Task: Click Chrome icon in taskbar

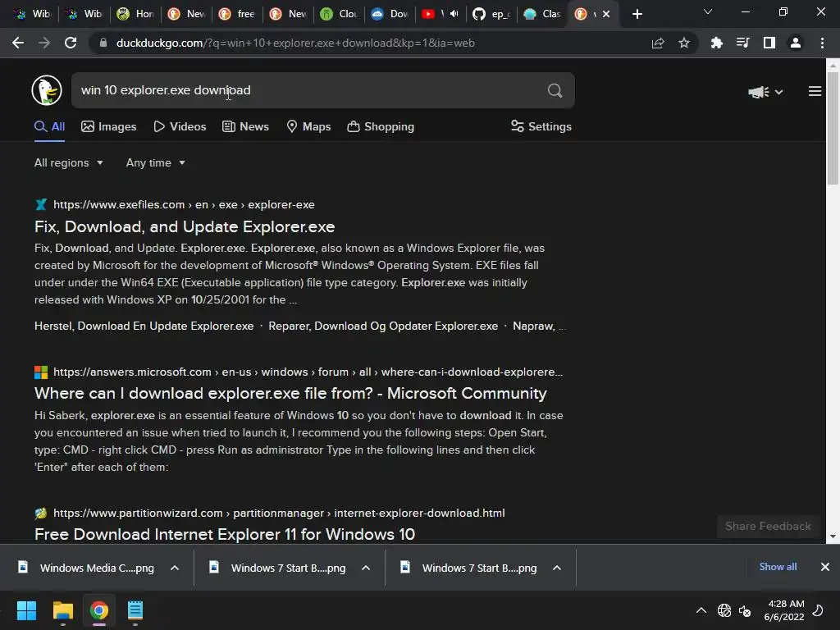Action: click(99, 610)
